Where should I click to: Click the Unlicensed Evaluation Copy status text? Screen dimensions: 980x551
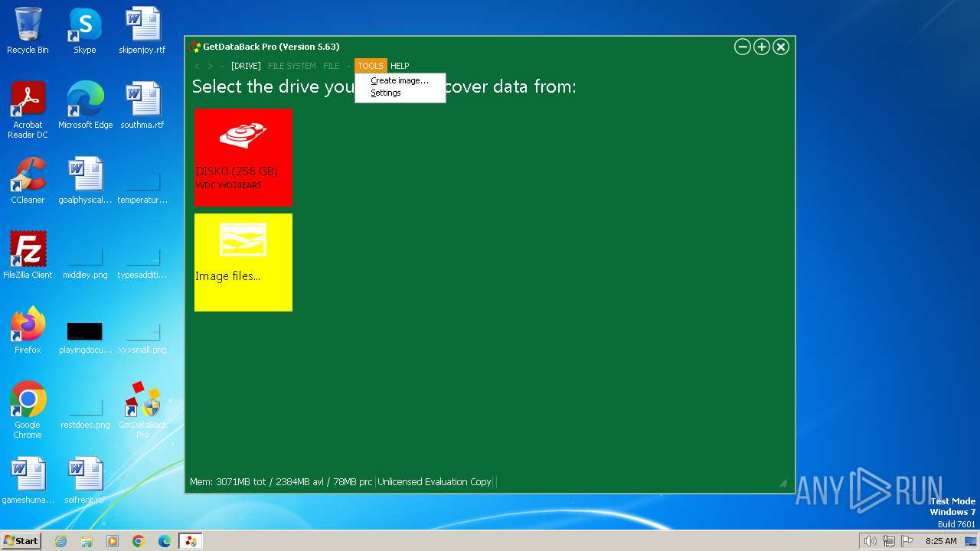coord(434,482)
